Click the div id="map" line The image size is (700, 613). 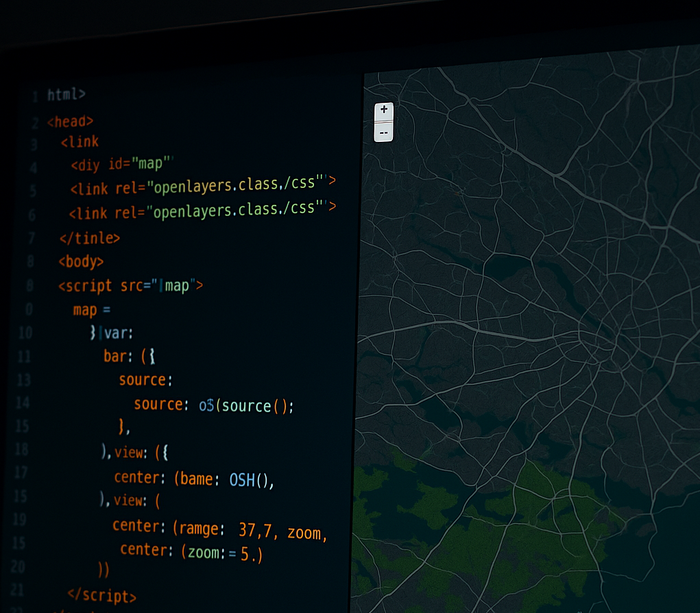coord(121,165)
